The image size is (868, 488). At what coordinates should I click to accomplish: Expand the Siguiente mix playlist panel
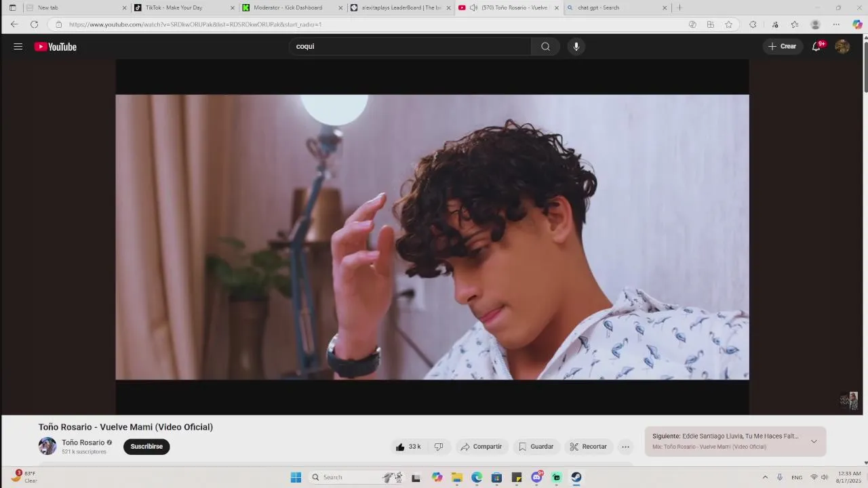point(814,441)
